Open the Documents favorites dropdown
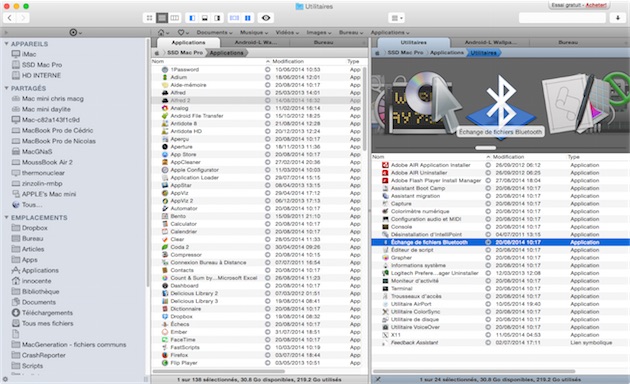Viewport: 630px width, 384px height. coord(214,33)
